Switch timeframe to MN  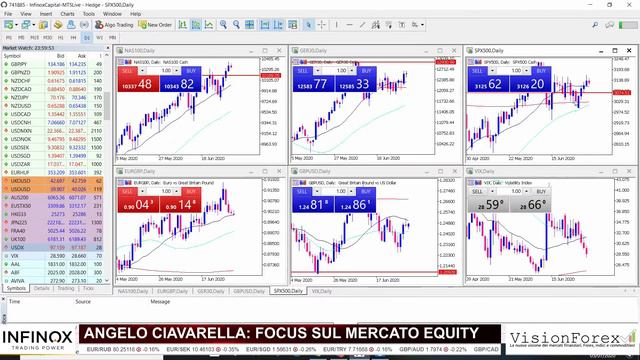tap(112, 38)
